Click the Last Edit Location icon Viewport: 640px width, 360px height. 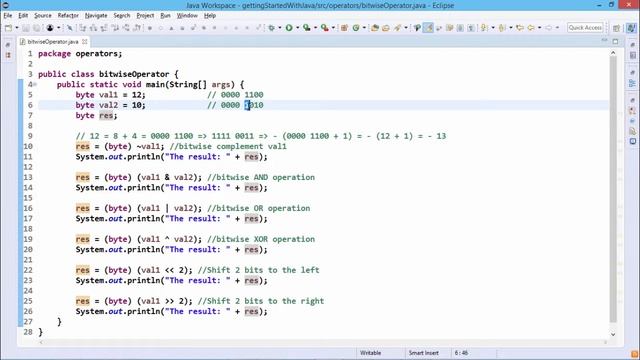(x=520, y=28)
